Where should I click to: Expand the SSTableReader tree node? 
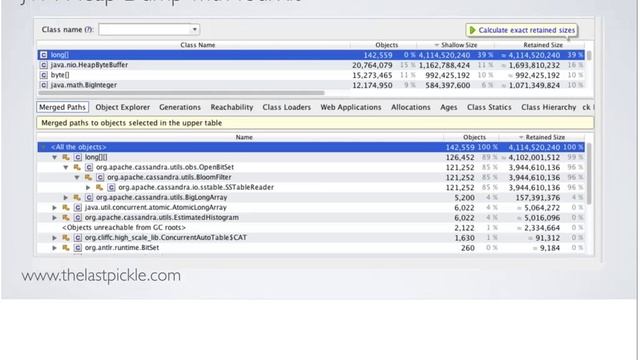pos(88,187)
